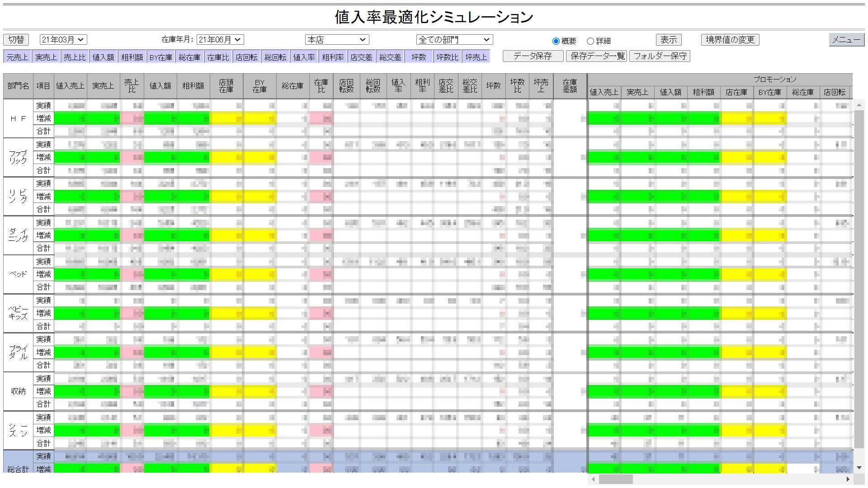The height and width of the screenshot is (488, 868).
Task: Click the 在庫差額 column header
Action: [570, 86]
